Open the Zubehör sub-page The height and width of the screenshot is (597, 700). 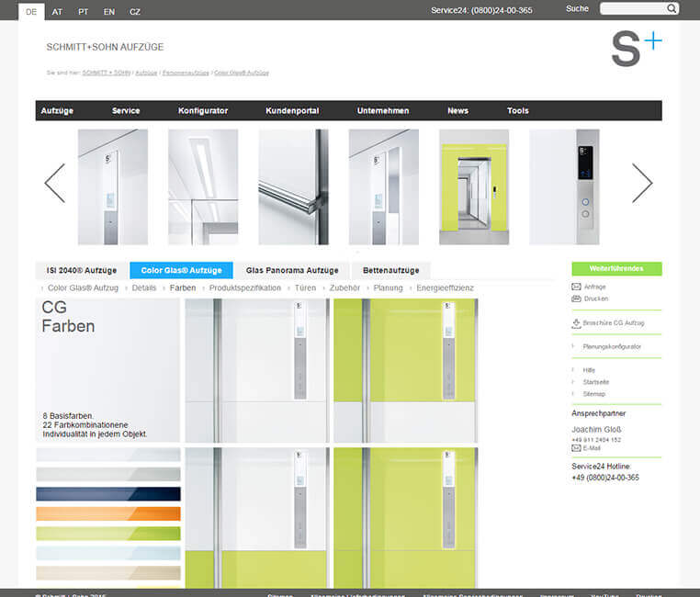344,287
